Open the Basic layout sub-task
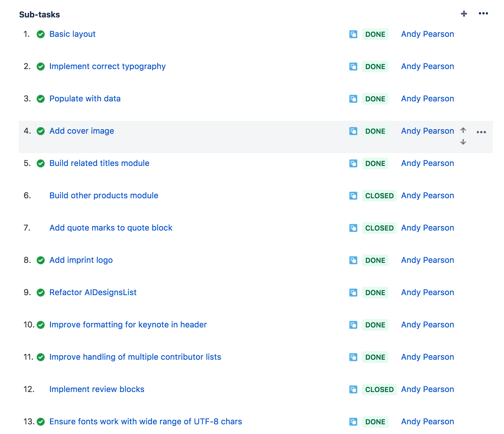The image size is (504, 434). click(x=72, y=34)
